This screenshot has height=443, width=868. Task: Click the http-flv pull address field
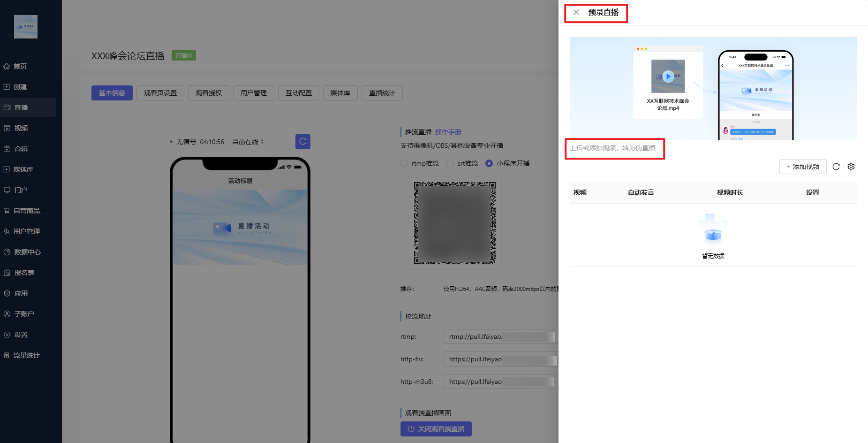tap(500, 359)
